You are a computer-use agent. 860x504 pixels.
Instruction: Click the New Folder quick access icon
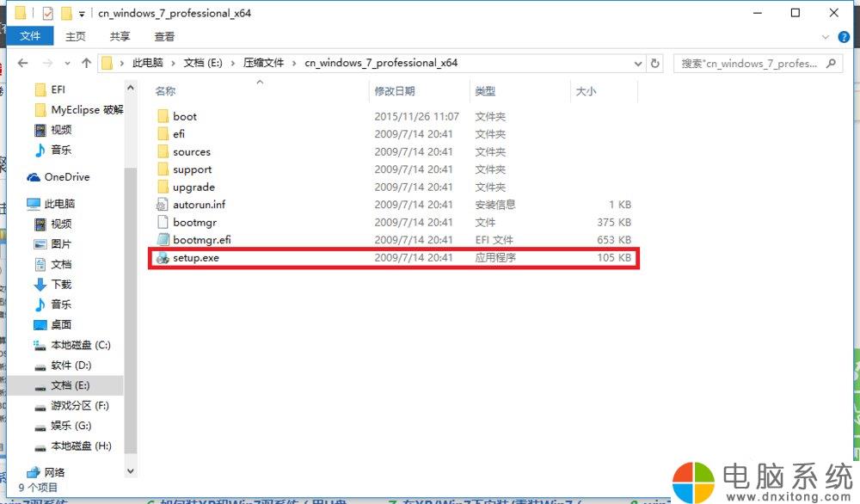tap(66, 13)
